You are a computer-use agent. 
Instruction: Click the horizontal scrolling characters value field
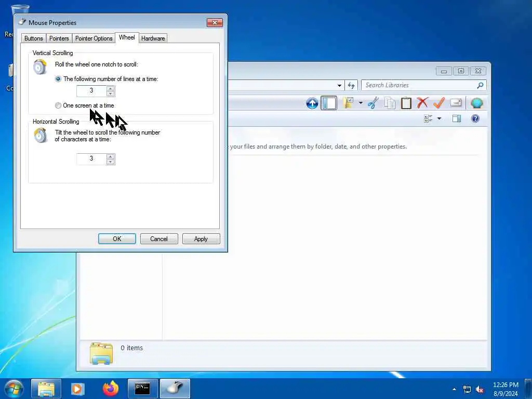pos(91,159)
